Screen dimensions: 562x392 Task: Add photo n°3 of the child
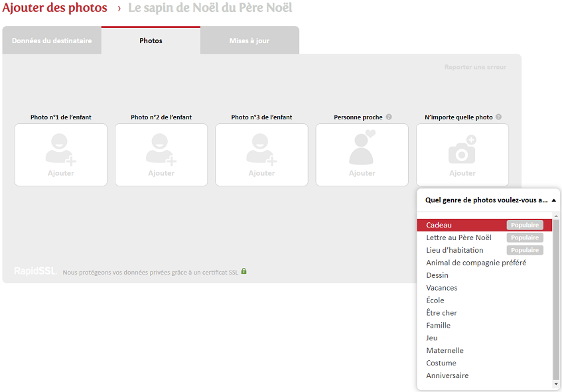(261, 155)
